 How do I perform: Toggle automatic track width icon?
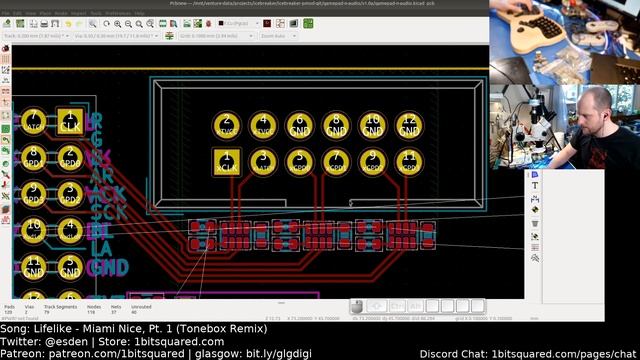click(x=169, y=36)
